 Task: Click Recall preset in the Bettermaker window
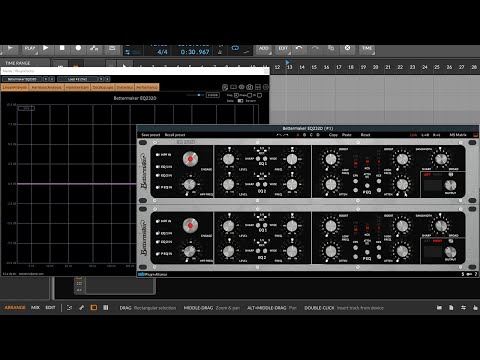click(x=175, y=135)
